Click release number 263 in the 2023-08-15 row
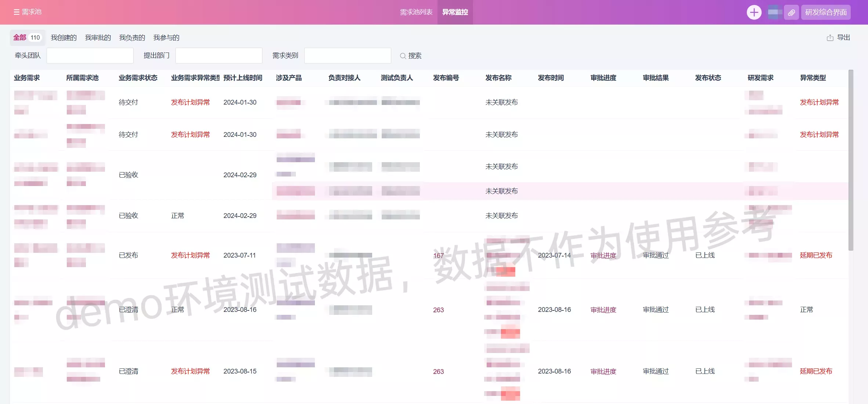The image size is (868, 404). (x=438, y=371)
